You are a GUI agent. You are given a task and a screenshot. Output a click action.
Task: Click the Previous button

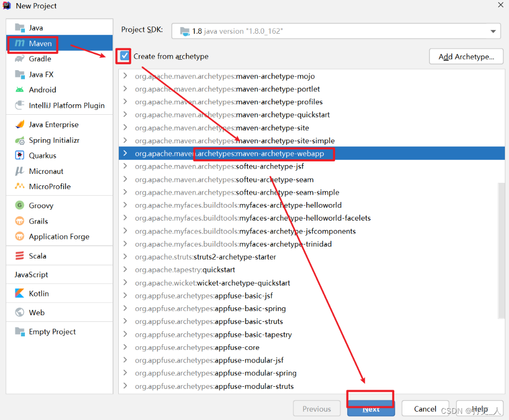pyautogui.click(x=317, y=409)
